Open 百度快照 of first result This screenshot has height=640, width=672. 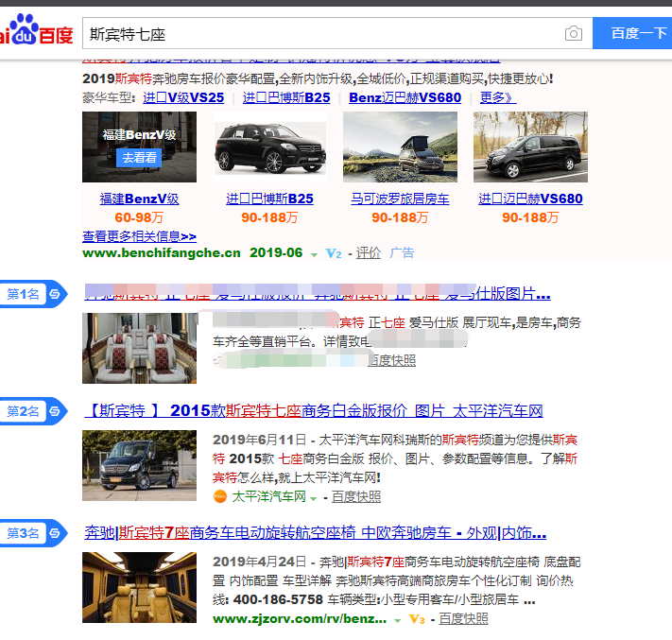click(x=392, y=360)
